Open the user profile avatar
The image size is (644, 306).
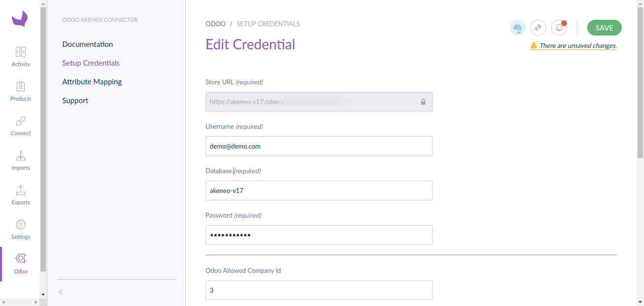[x=517, y=28]
